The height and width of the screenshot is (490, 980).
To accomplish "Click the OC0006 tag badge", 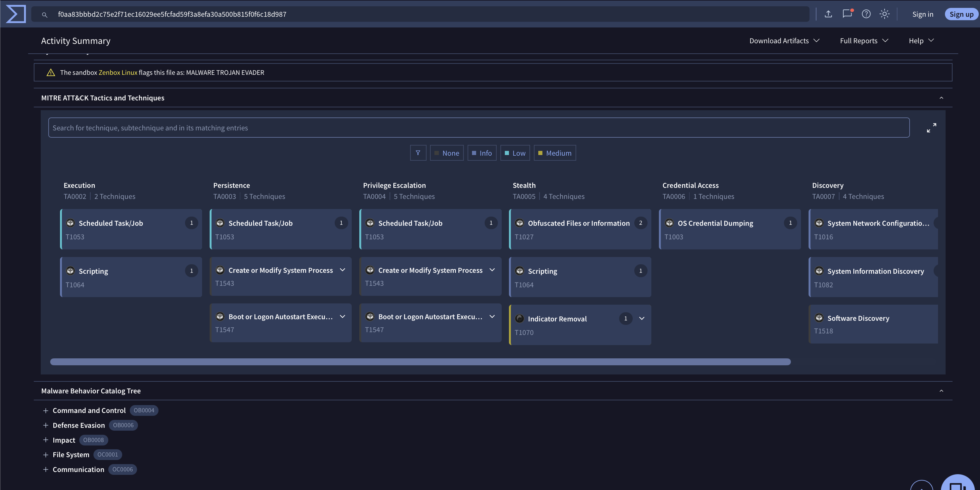I will [x=122, y=469].
